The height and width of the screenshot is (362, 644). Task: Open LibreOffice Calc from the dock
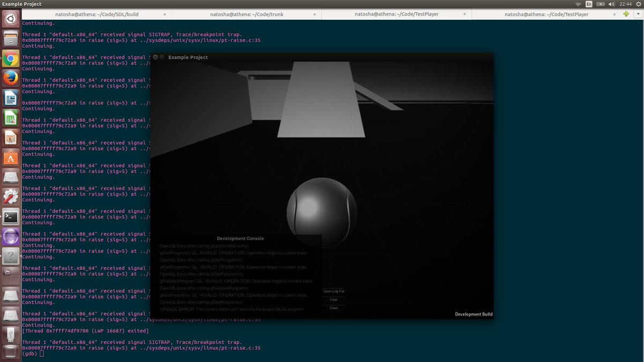tap(11, 118)
